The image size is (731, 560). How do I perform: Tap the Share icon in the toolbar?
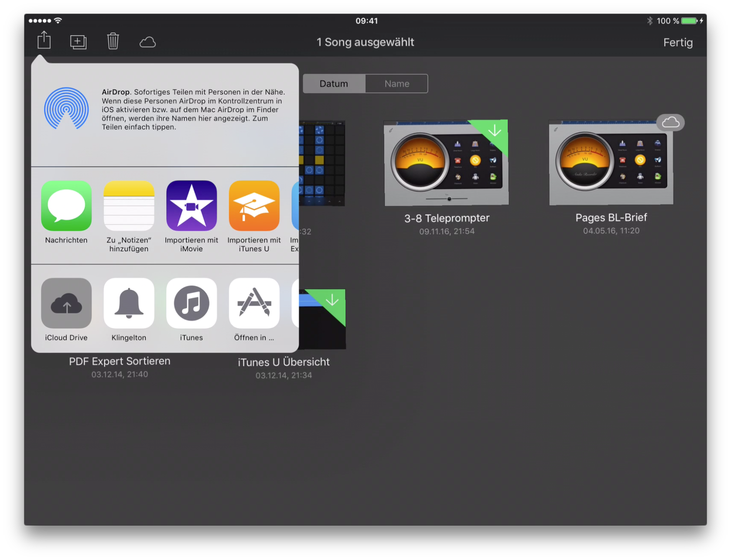click(x=44, y=41)
